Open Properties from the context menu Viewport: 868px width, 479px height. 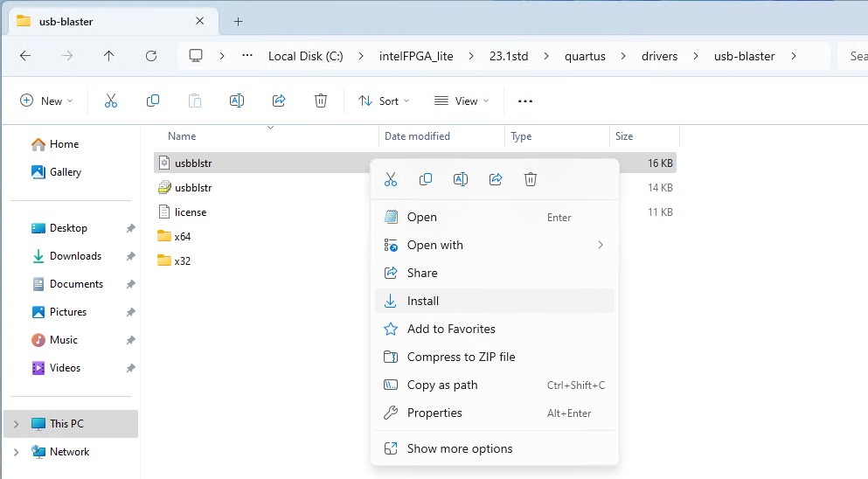(495, 413)
